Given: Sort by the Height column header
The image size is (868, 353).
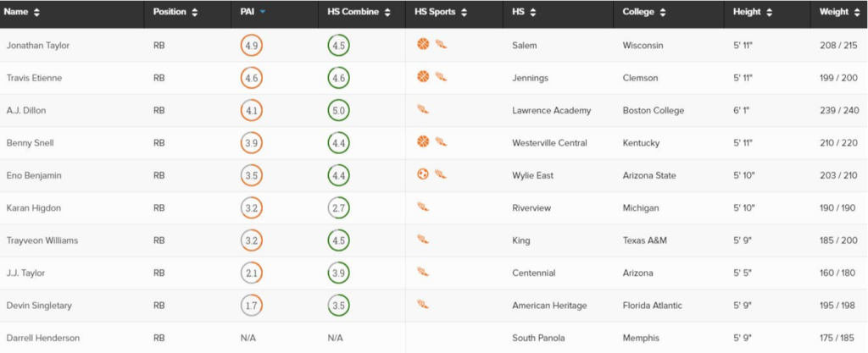Looking at the screenshot, I should pyautogui.click(x=751, y=12).
